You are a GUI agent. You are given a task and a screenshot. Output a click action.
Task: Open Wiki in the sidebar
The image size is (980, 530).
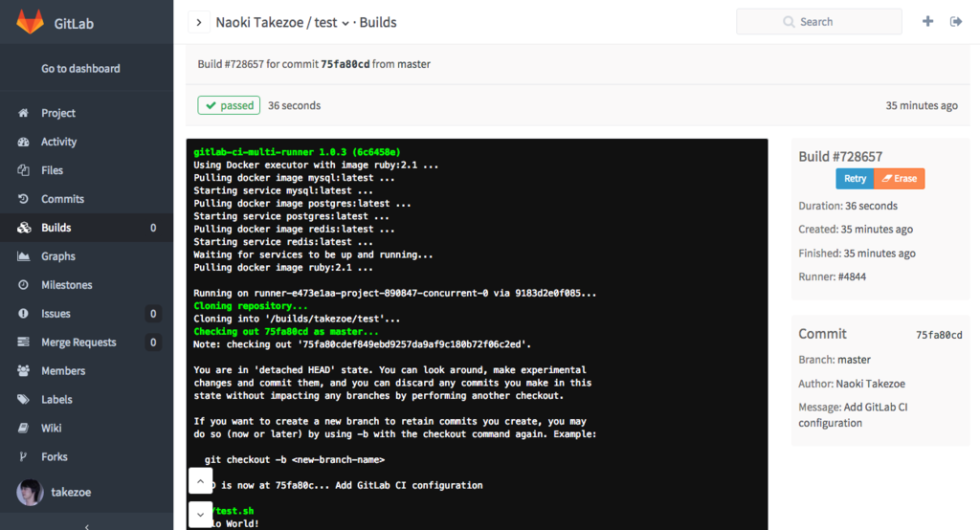(87, 429)
